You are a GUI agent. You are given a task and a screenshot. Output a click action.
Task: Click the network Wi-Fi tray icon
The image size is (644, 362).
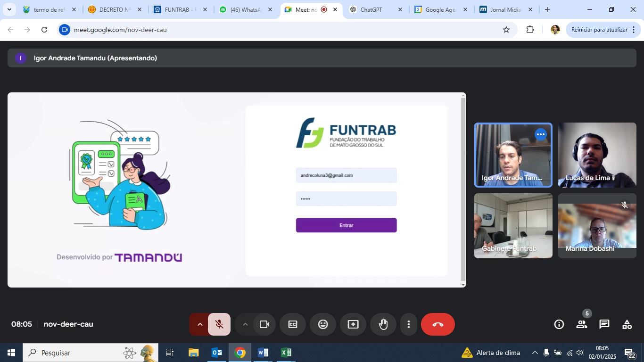point(569,353)
